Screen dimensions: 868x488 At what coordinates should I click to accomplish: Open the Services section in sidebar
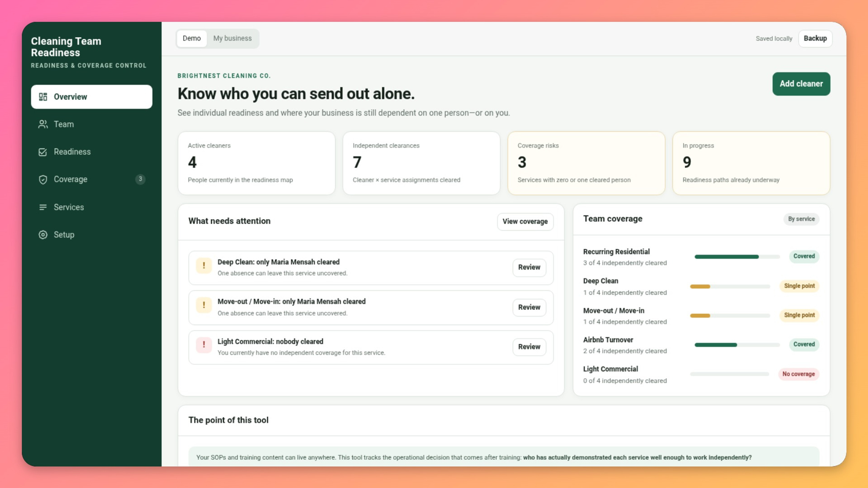point(92,207)
